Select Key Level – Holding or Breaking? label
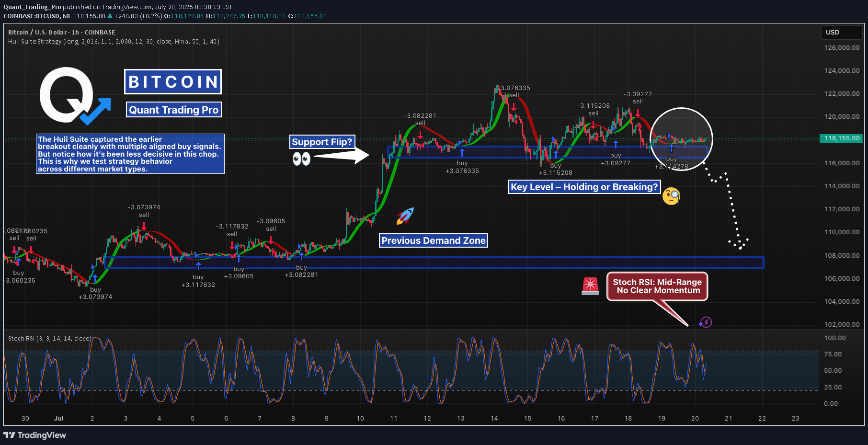 (x=584, y=187)
